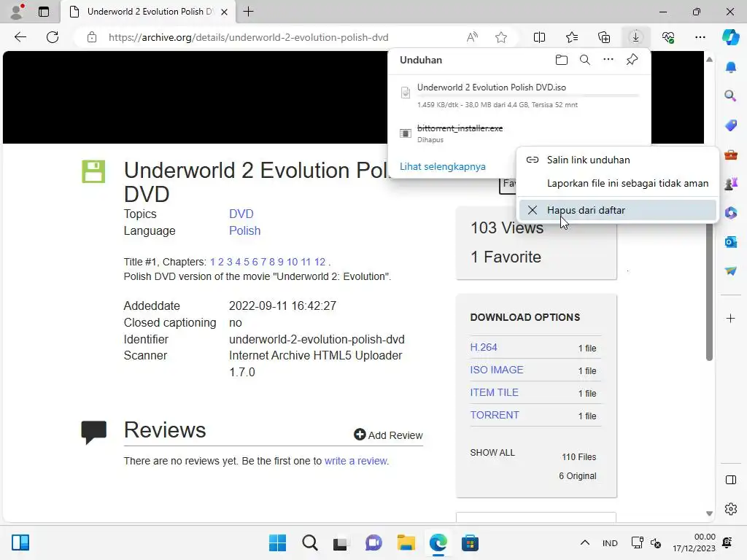The image size is (747, 560).
Task: Open Microsoft Store from taskbar
Action: point(470,542)
